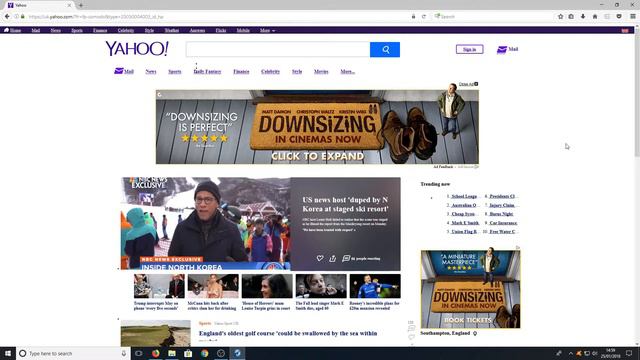640x360 pixels.
Task: Click the location pin beside Southampton, England
Action: pos(475,333)
